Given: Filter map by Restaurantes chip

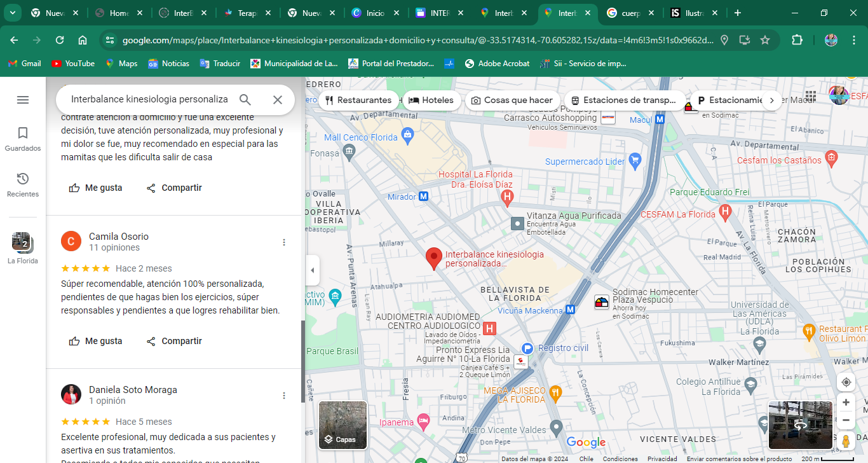Looking at the screenshot, I should [358, 100].
